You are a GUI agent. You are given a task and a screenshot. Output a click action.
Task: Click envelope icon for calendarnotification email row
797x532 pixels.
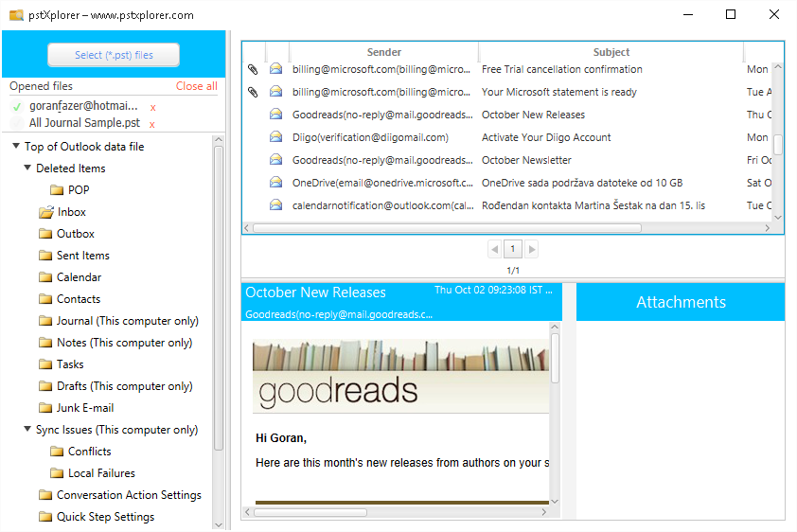click(276, 205)
